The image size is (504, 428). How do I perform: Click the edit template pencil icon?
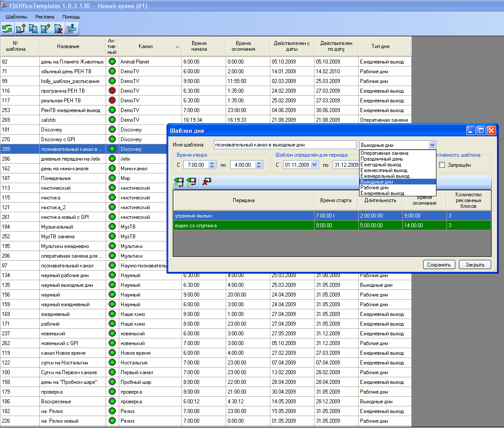45,29
